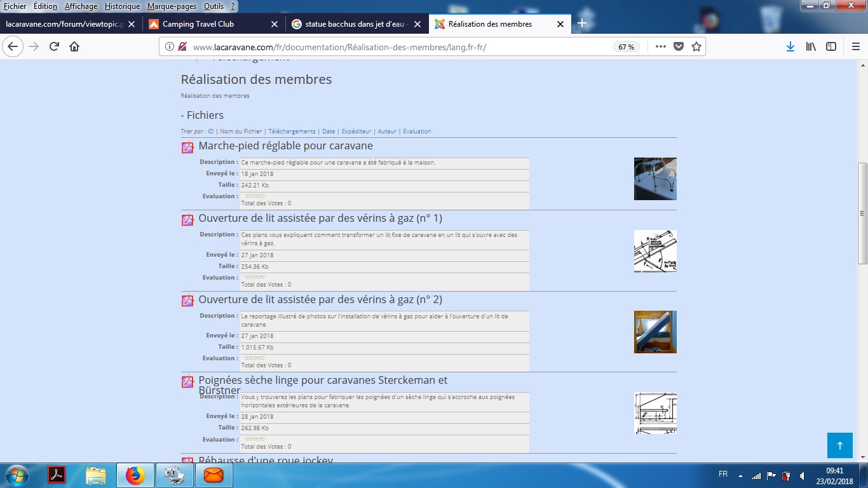The width and height of the screenshot is (868, 488).
Task: Sort files by Téléchargements
Action: pos(292,132)
